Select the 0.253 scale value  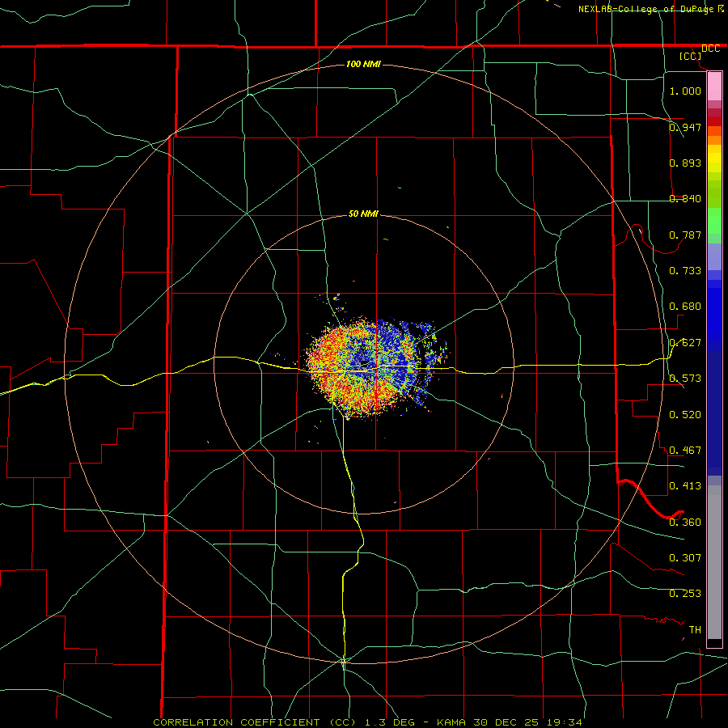pos(685,594)
